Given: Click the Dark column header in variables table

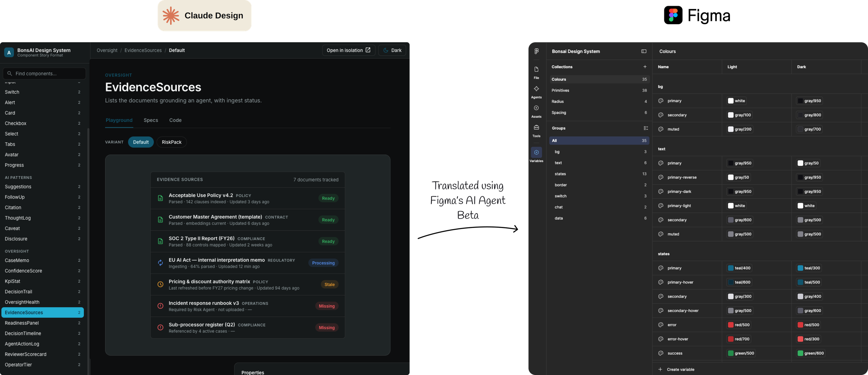Looking at the screenshot, I should (x=801, y=67).
